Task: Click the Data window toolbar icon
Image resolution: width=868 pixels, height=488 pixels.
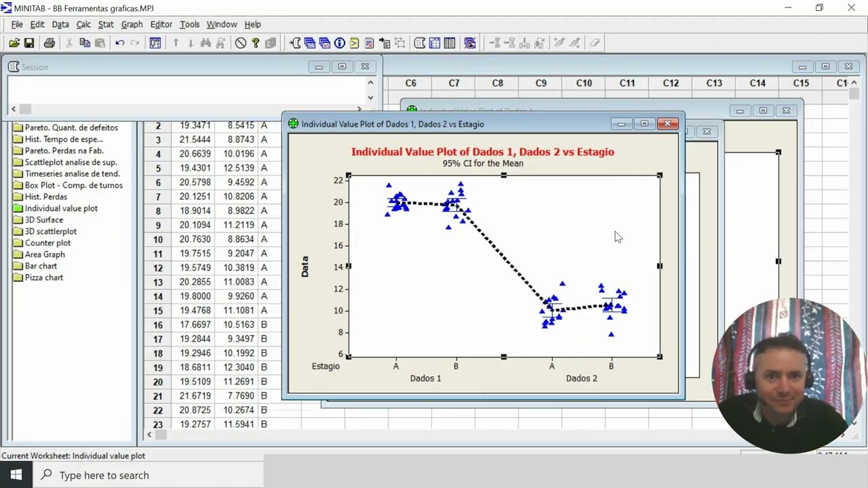Action: pos(434,43)
